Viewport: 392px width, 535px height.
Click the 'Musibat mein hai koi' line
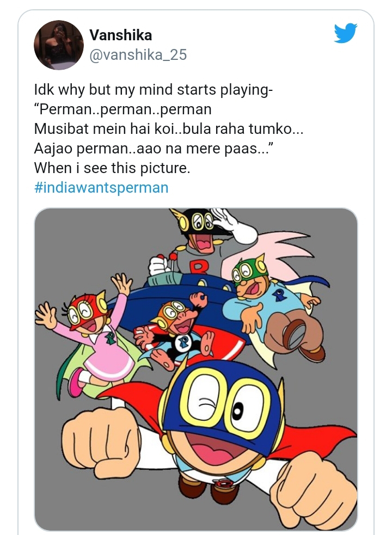coord(169,128)
